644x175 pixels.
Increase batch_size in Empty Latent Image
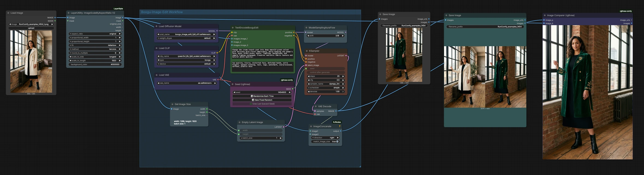(x=280, y=138)
